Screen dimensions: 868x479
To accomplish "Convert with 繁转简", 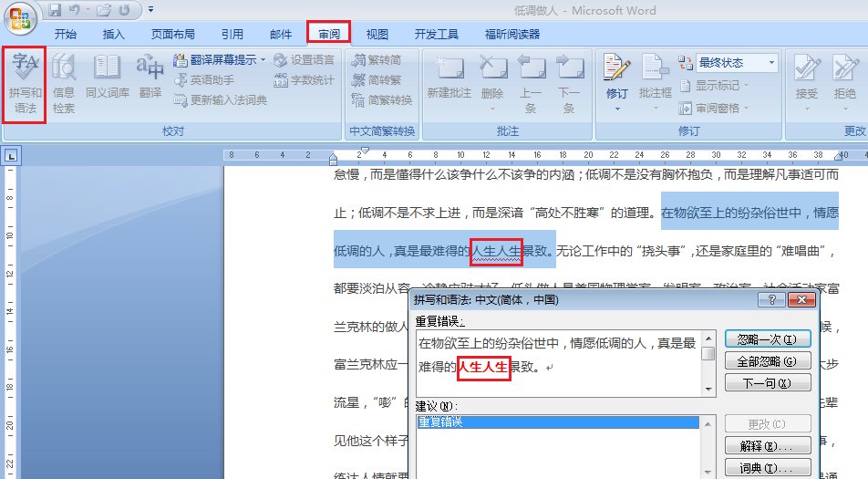I will (377, 60).
